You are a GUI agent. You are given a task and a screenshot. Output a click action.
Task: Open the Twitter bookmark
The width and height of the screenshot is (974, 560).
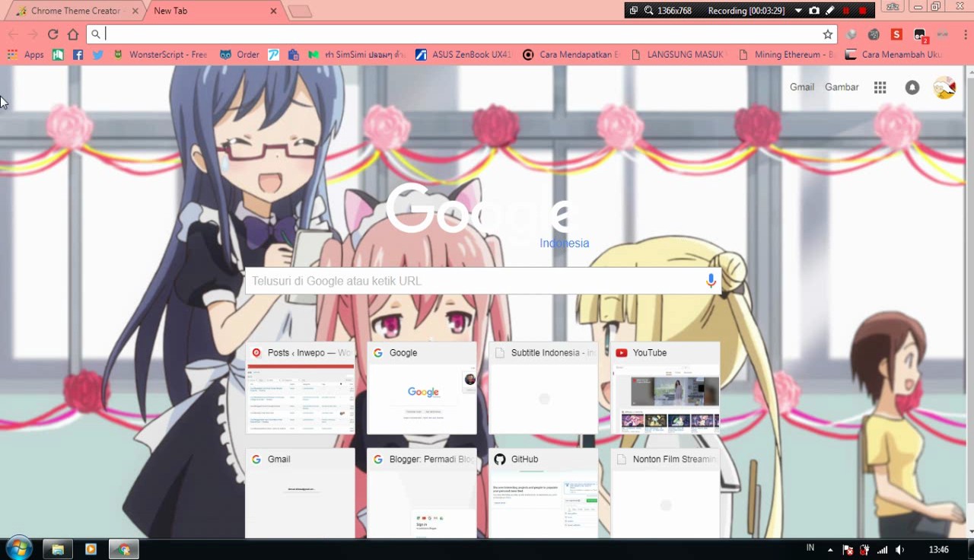click(x=97, y=55)
